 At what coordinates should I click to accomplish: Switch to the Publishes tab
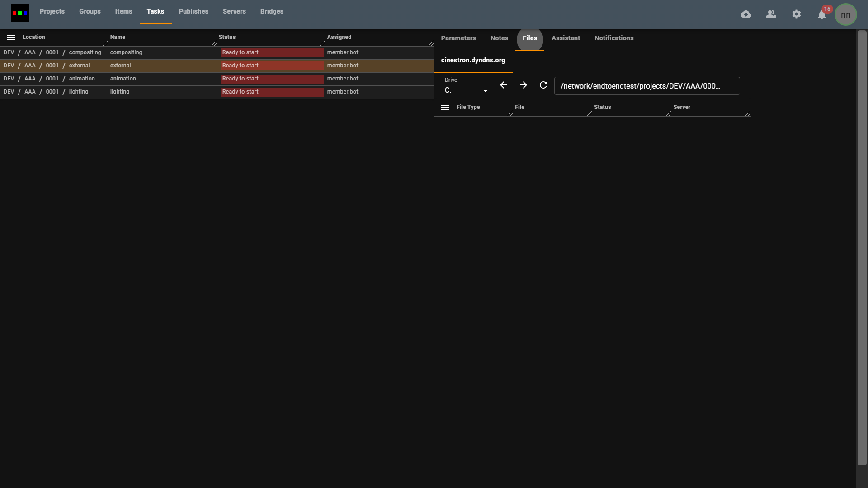[193, 11]
